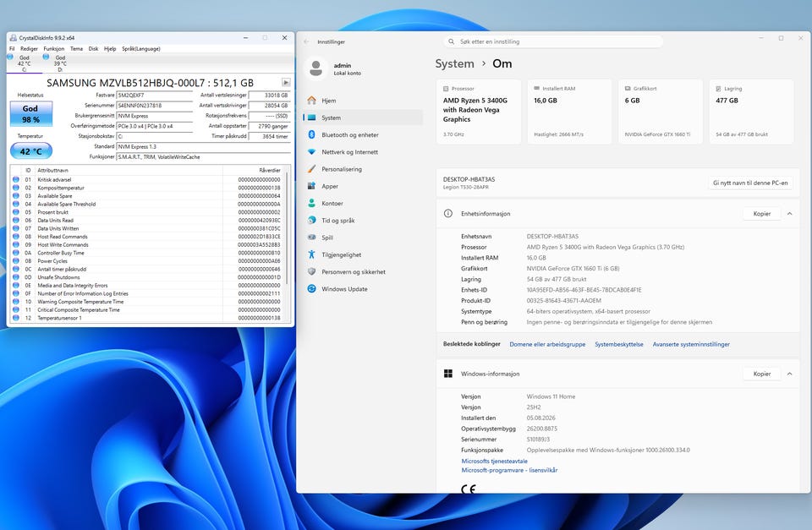Click the next disk arrow beside the Samsung title
The image size is (812, 530).
(286, 82)
